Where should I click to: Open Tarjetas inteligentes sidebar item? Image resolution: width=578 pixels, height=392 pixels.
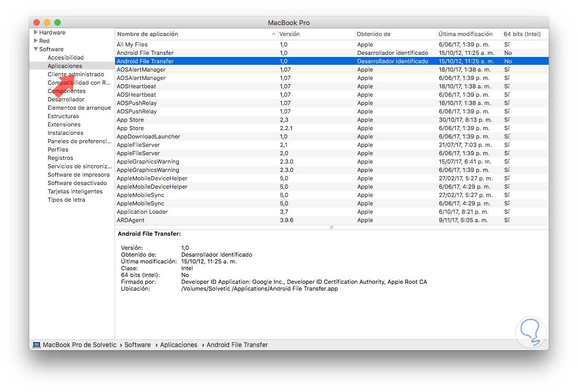pyautogui.click(x=75, y=192)
